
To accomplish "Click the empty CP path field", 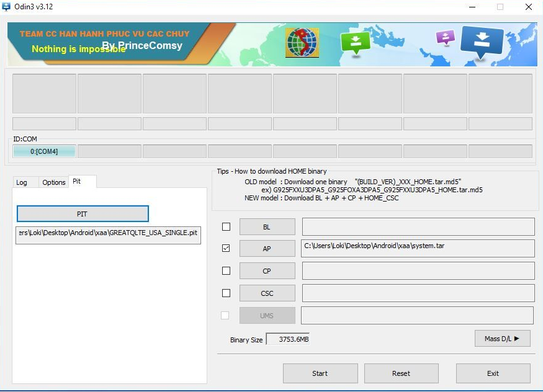I will point(418,270).
